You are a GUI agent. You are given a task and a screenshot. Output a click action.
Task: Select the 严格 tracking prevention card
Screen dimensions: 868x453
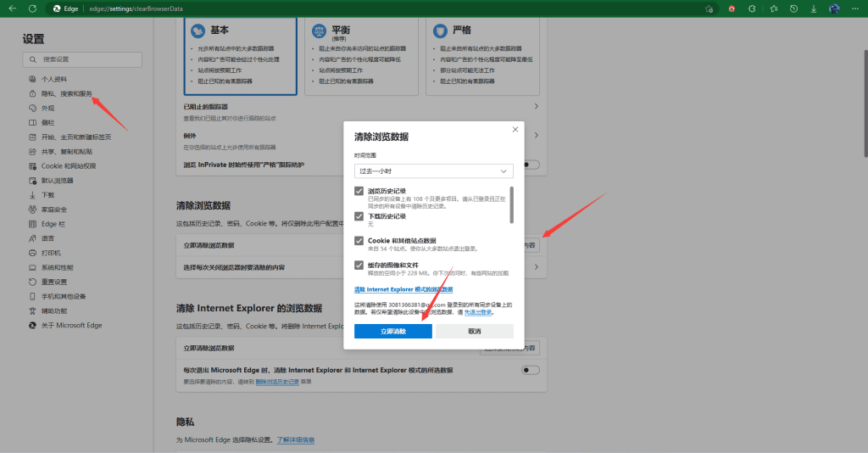(x=482, y=57)
